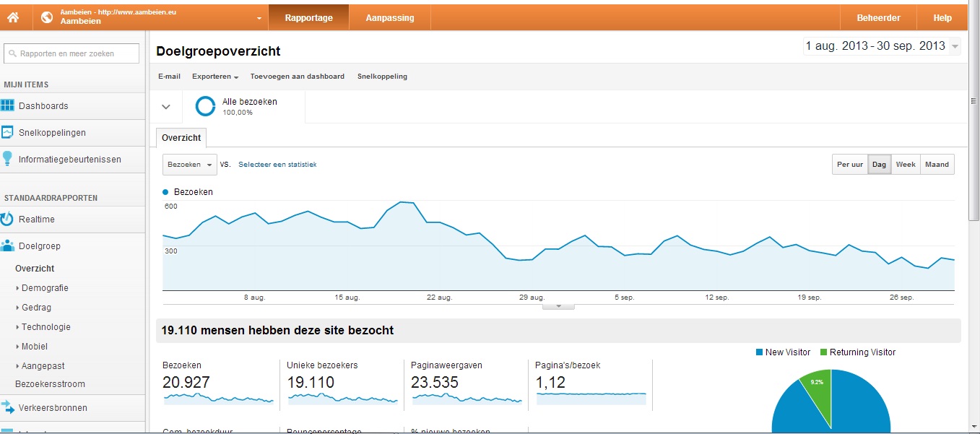This screenshot has width=980, height=434.
Task: Collapse the chart using bottom handle arrow
Action: (558, 306)
